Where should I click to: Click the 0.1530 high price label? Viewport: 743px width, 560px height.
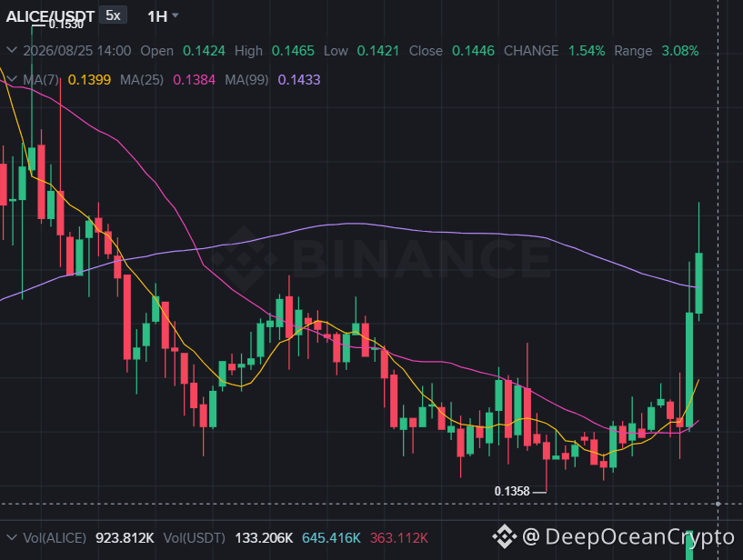click(x=66, y=25)
